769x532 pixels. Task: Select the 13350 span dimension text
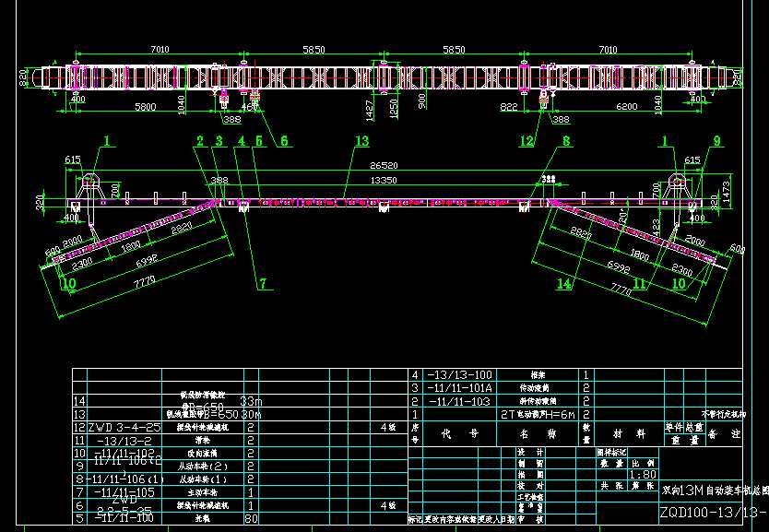pos(384,181)
